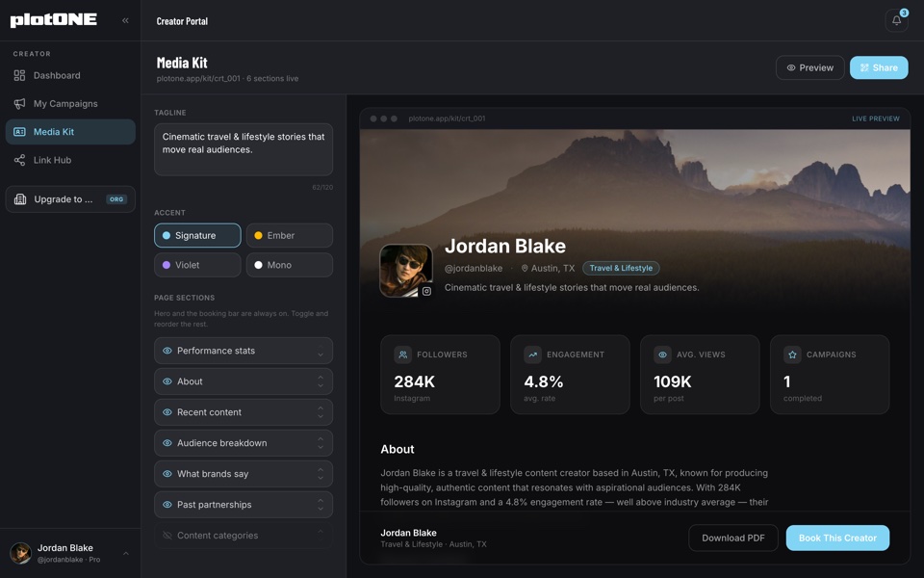Click the Travel & Lifestyle tag
924x578 pixels.
(x=621, y=269)
